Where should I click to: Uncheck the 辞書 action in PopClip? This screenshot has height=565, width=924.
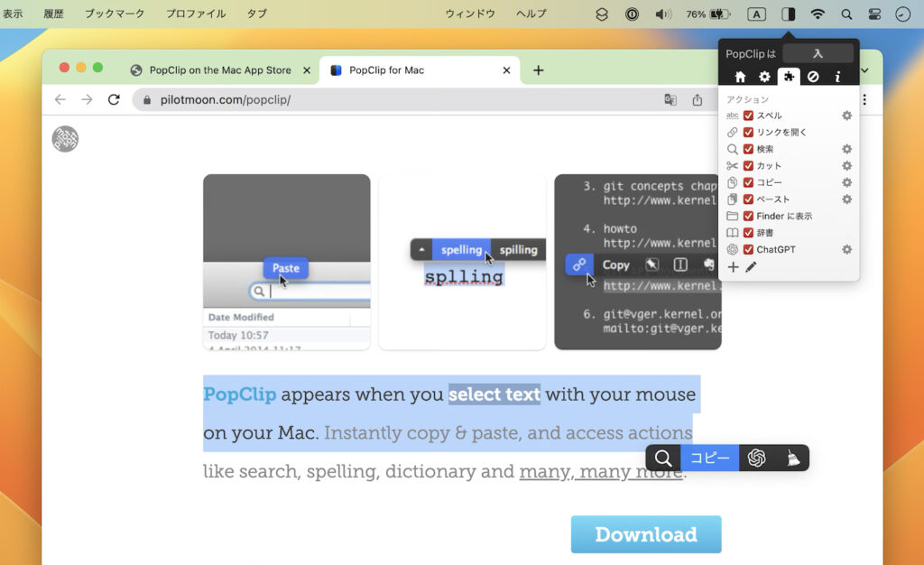coord(750,232)
